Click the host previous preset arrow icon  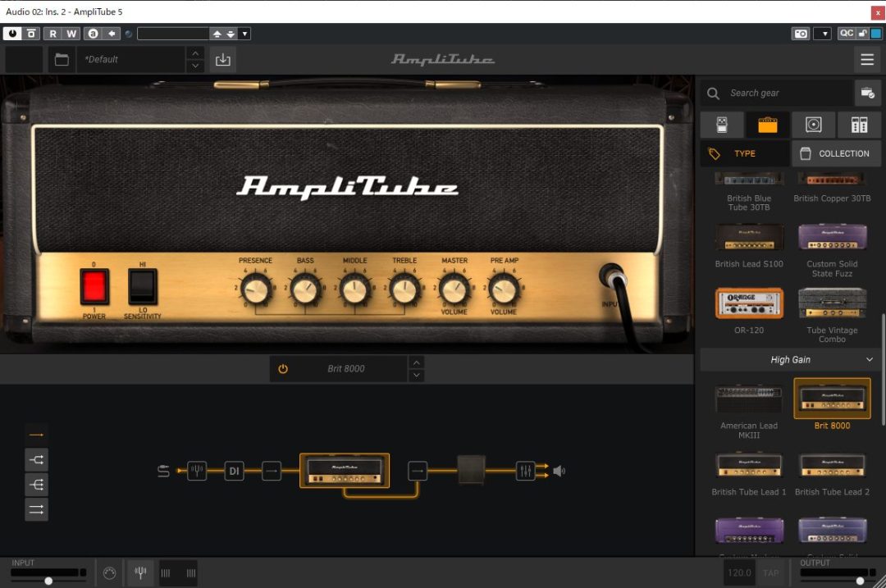pyautogui.click(x=217, y=34)
